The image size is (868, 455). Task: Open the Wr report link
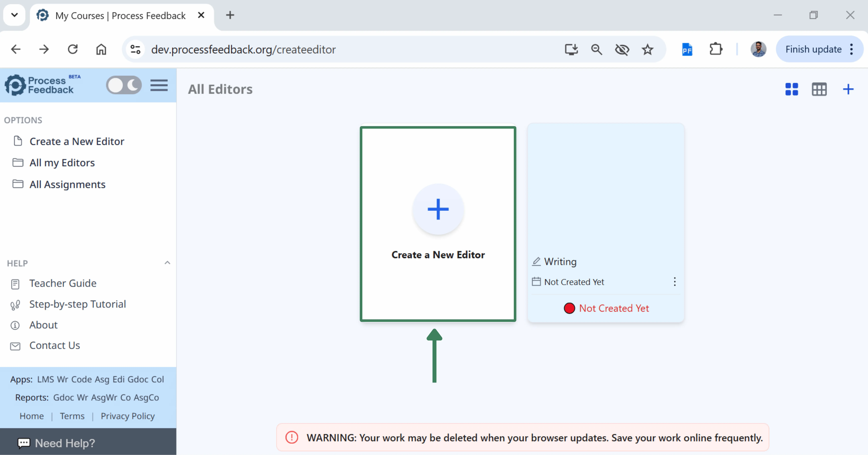tap(83, 398)
